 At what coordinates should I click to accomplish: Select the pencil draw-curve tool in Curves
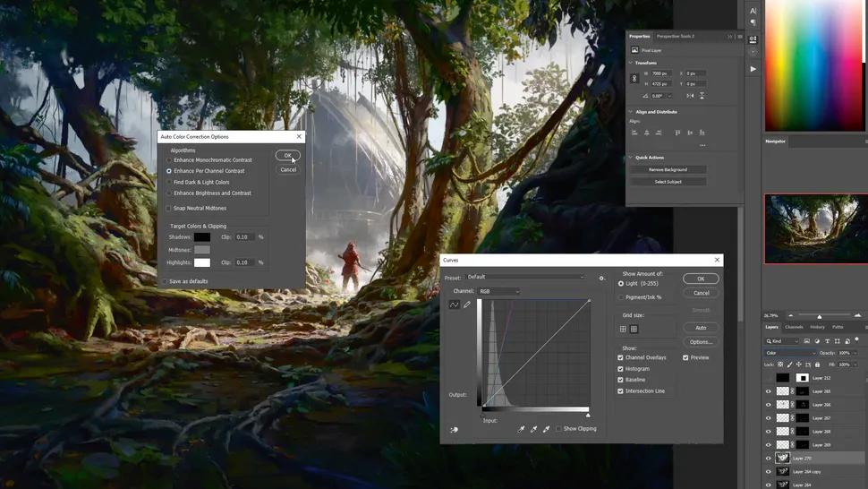(x=466, y=305)
